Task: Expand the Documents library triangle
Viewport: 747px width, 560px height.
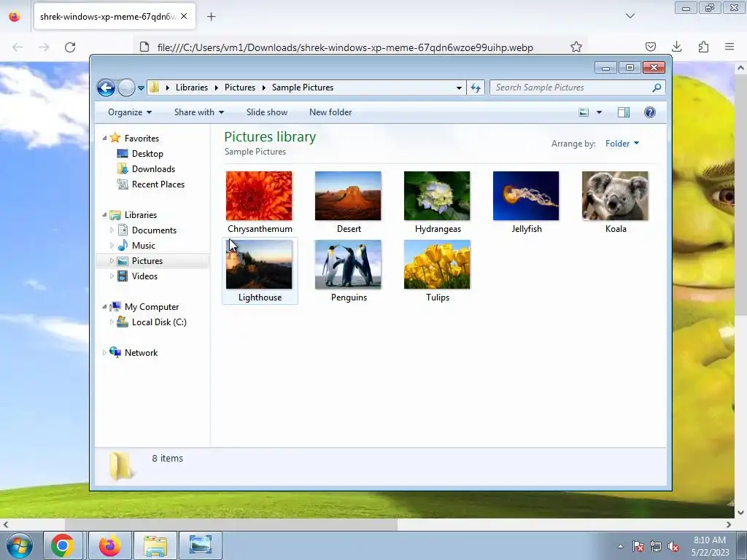Action: tap(112, 230)
